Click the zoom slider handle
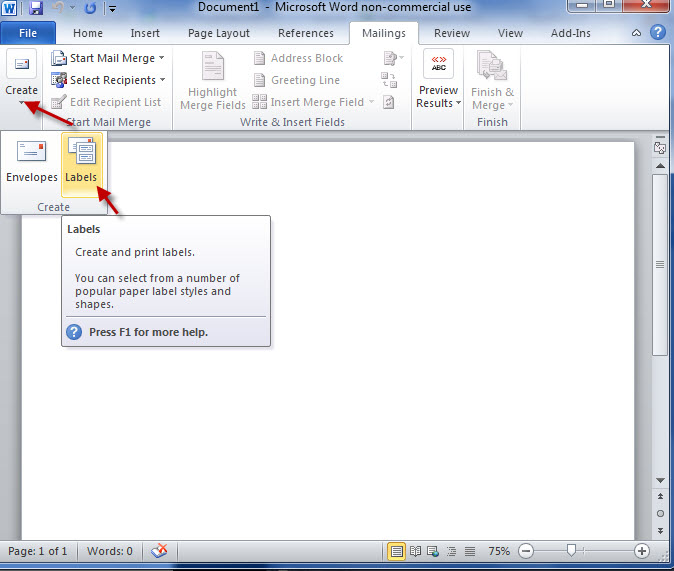Image resolution: width=674 pixels, height=571 pixels. (571, 550)
